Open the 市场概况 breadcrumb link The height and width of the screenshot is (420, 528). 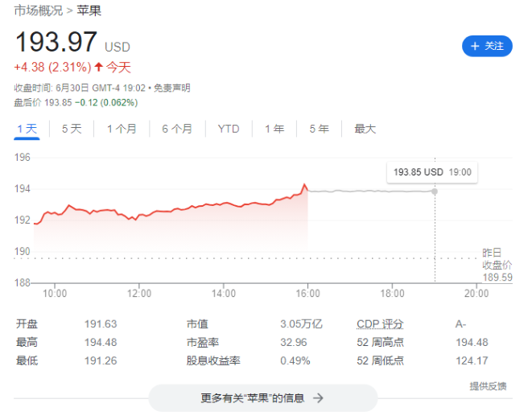click(39, 10)
